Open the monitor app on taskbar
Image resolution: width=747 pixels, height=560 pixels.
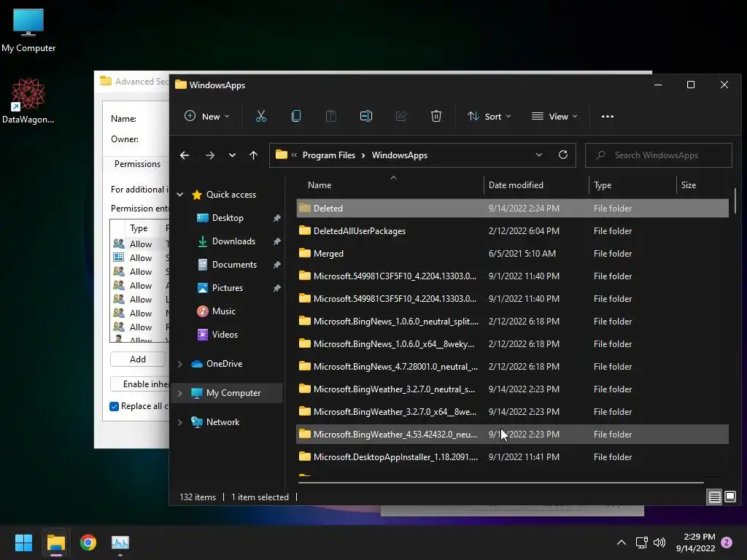pos(120,542)
